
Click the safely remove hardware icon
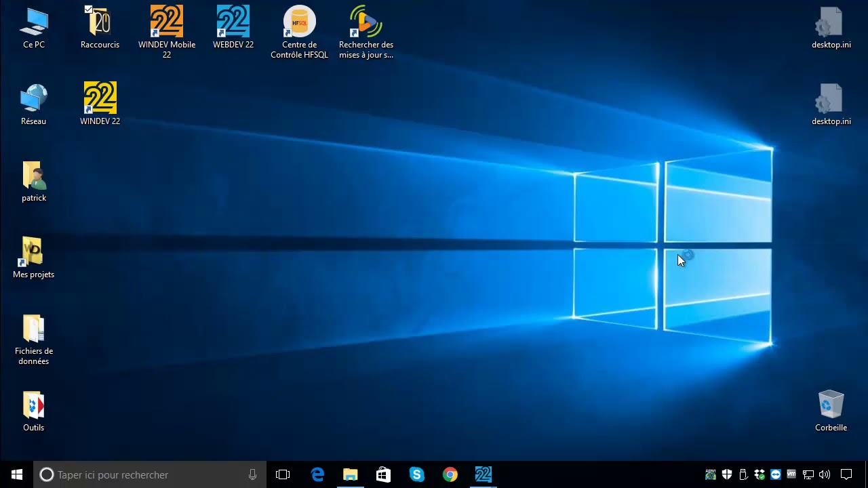coord(743,474)
